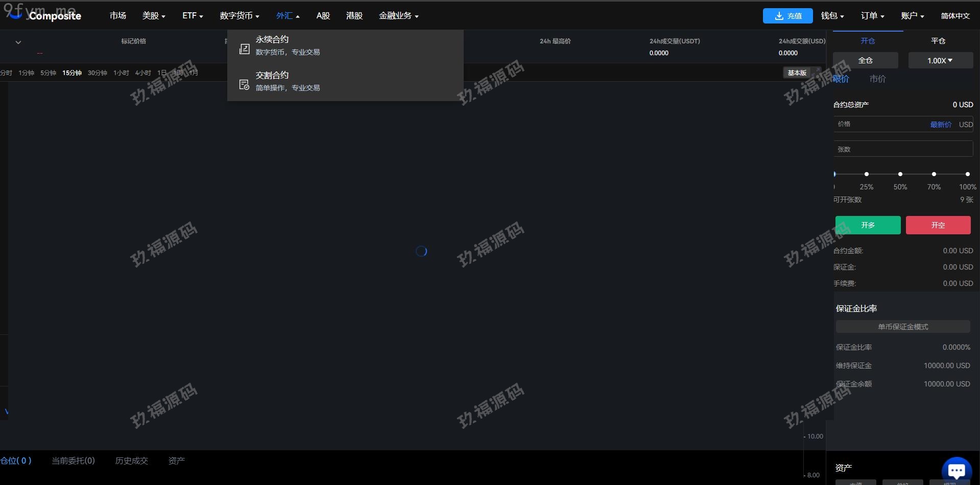Open the 1.00X leverage dropdown
Screen dimensions: 980x485
[x=940, y=61]
